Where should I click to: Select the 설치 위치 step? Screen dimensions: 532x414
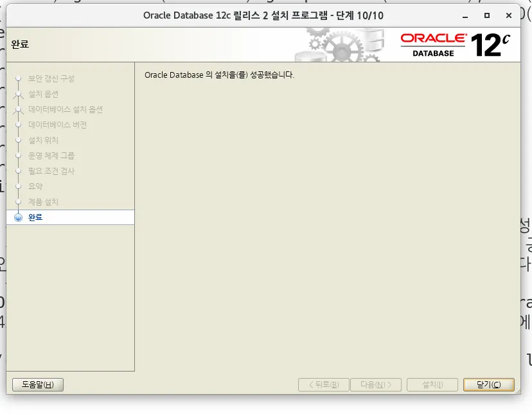[44, 140]
